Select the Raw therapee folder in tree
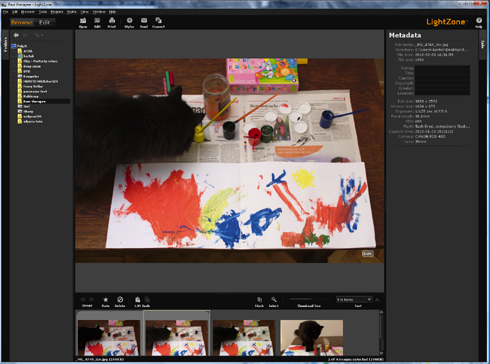 tap(34, 101)
